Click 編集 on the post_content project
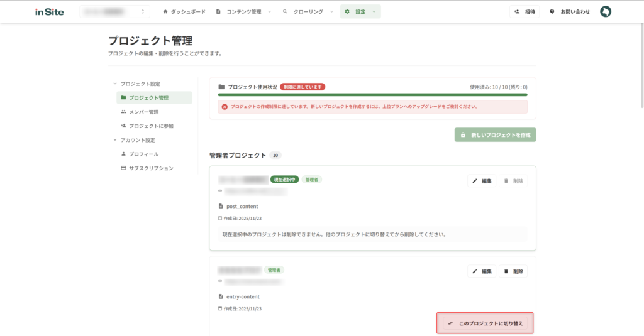The height and width of the screenshot is (336, 644). [x=482, y=181]
